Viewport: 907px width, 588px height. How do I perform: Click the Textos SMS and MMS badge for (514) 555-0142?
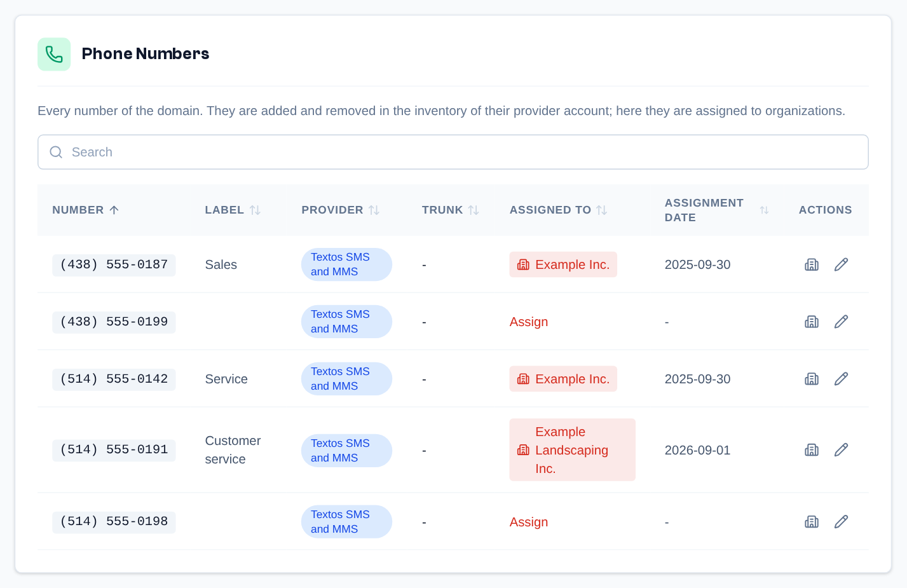click(x=346, y=379)
